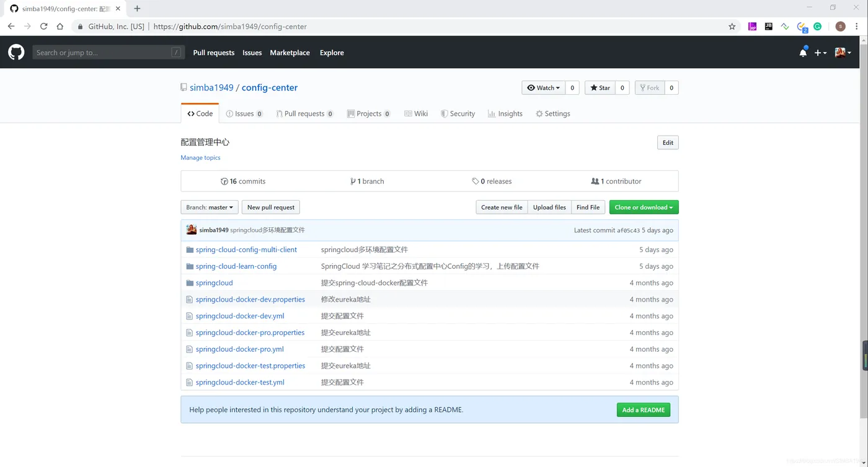Open the plus create-new menu

click(820, 53)
